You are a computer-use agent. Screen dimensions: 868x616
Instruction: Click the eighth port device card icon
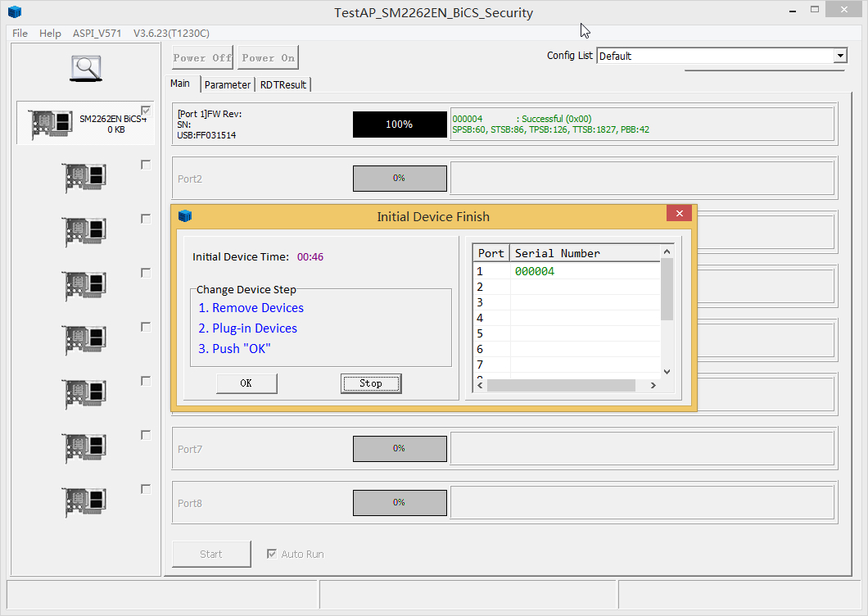[85, 502]
